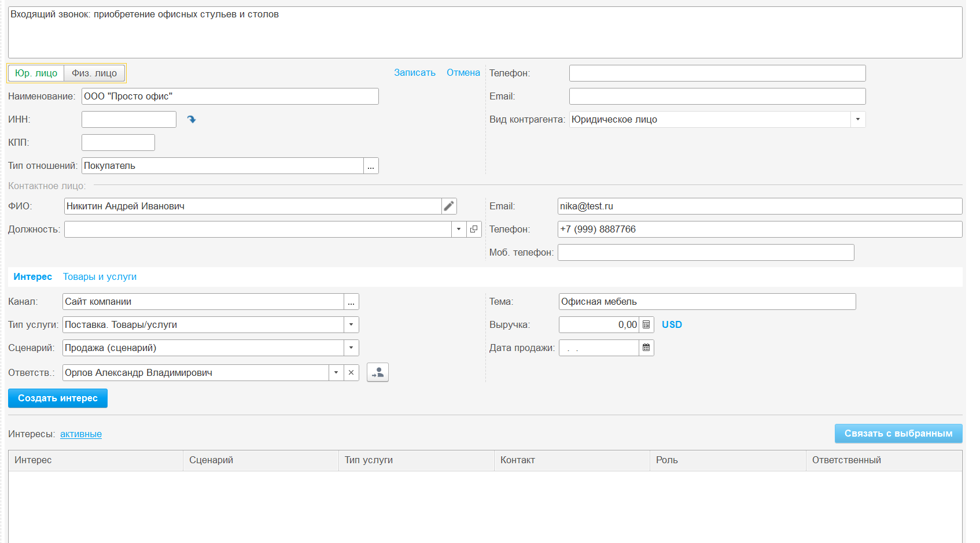This screenshot has width=980, height=543.
Task: Switch to the Физ. лицо toggle
Action: 94,73
